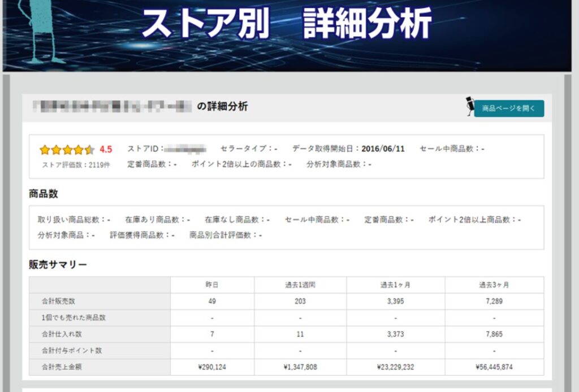Click the star rating icons

pyautogui.click(x=67, y=150)
